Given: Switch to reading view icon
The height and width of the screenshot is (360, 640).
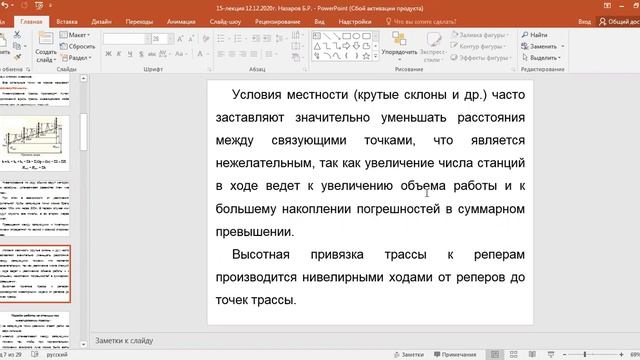Looking at the screenshot, I should [x=532, y=354].
